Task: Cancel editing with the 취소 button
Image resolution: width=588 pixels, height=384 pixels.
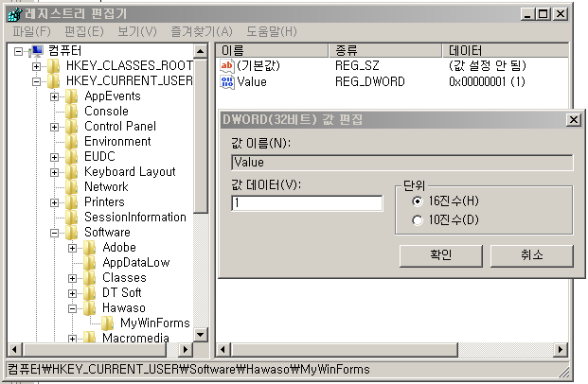Action: pos(532,256)
